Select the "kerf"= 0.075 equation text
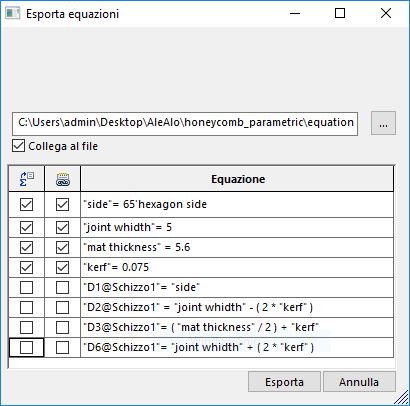 [116, 268]
